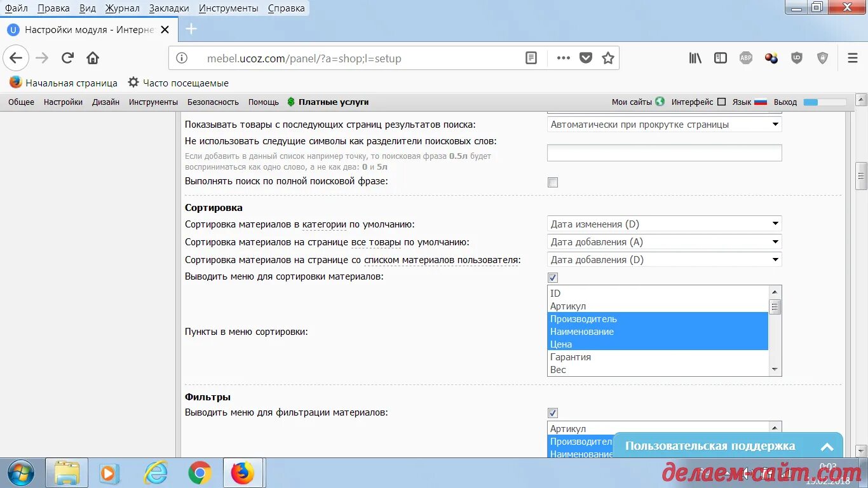Toggle Выполнять поиск по полной поисковой фразе

[553, 182]
